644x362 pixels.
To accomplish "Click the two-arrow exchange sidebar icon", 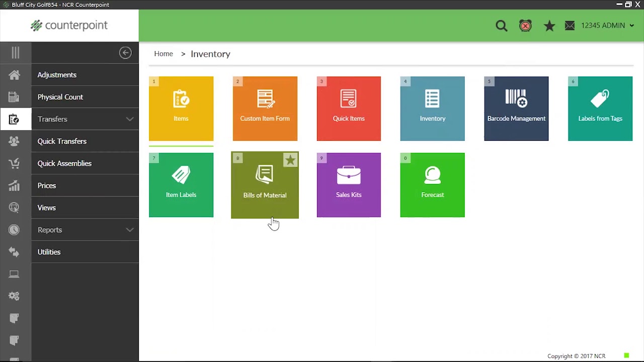I will pos(14,252).
